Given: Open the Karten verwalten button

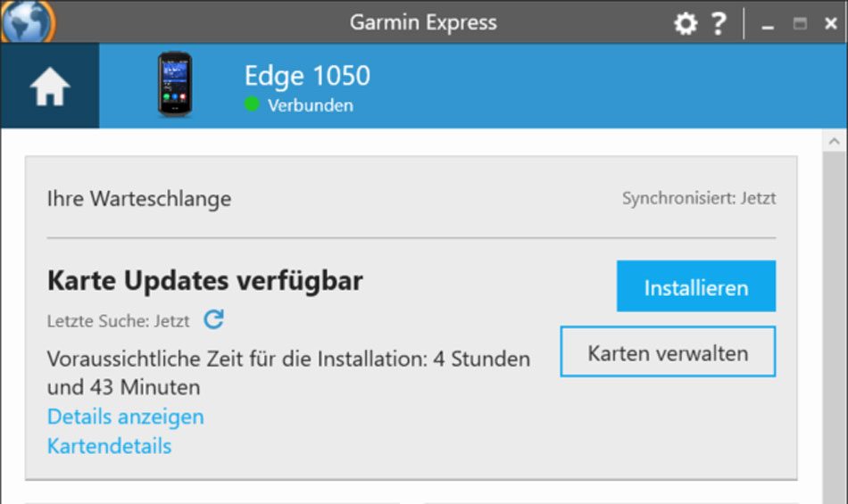Looking at the screenshot, I should [x=668, y=351].
